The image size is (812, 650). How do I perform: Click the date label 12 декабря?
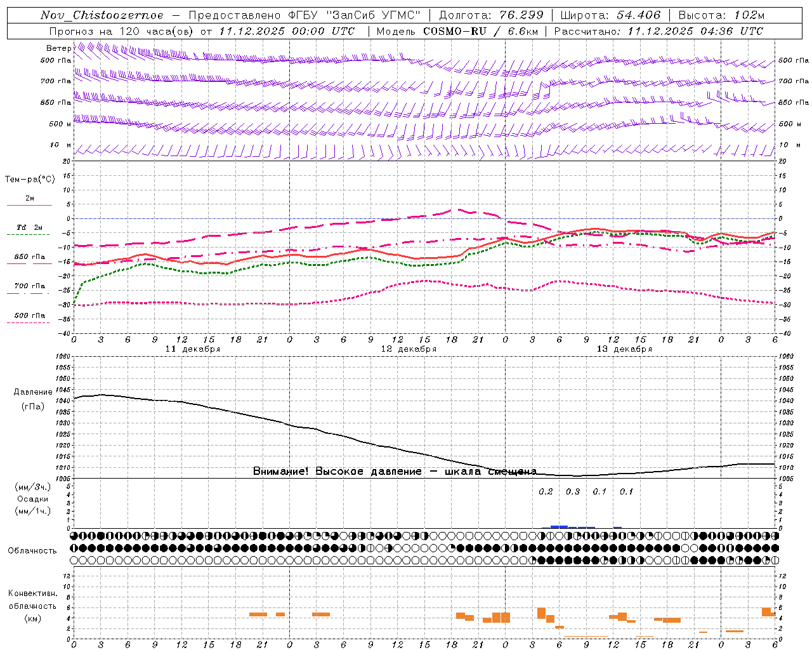tap(409, 349)
